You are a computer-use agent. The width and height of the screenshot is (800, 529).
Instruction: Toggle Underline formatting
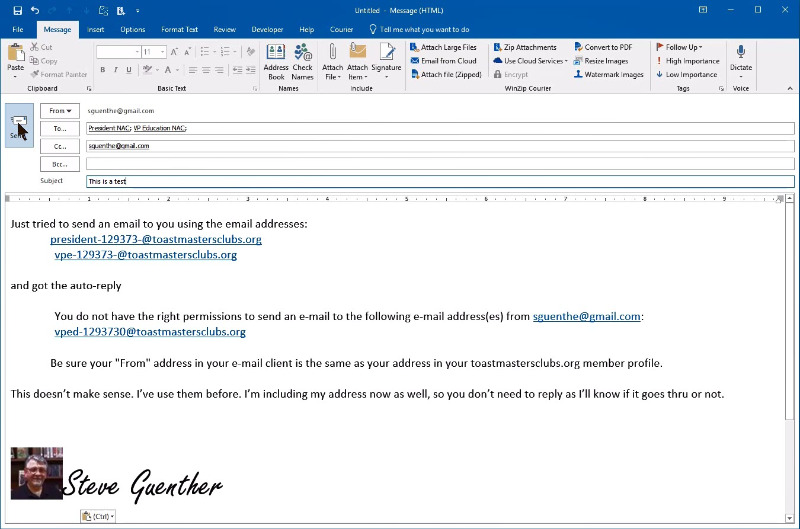pos(129,70)
